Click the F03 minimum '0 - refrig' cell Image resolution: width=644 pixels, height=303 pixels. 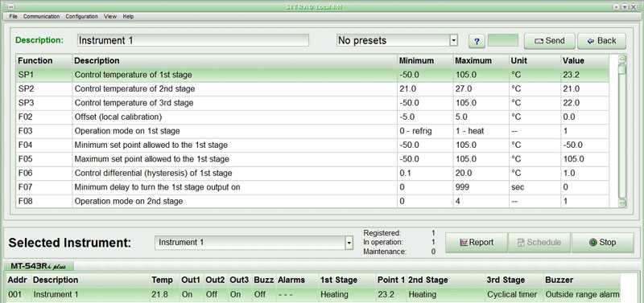pos(426,131)
